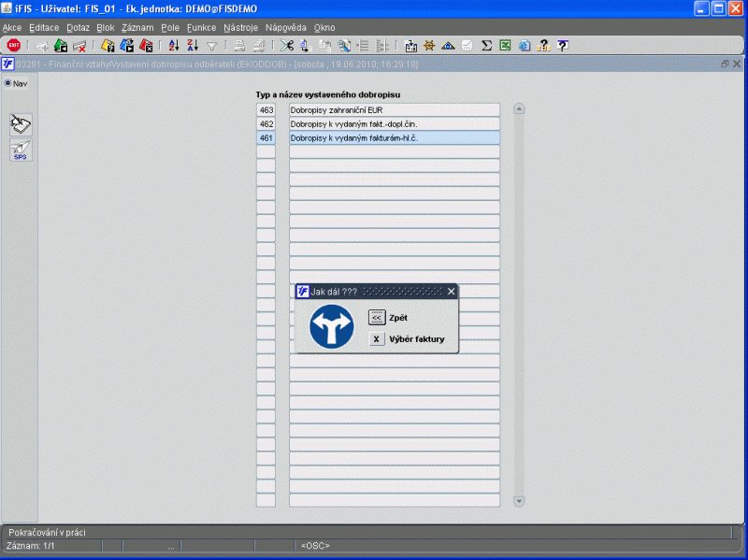Sort ascending with the A-Z icon
Screen dimensions: 748x560
click(x=174, y=45)
